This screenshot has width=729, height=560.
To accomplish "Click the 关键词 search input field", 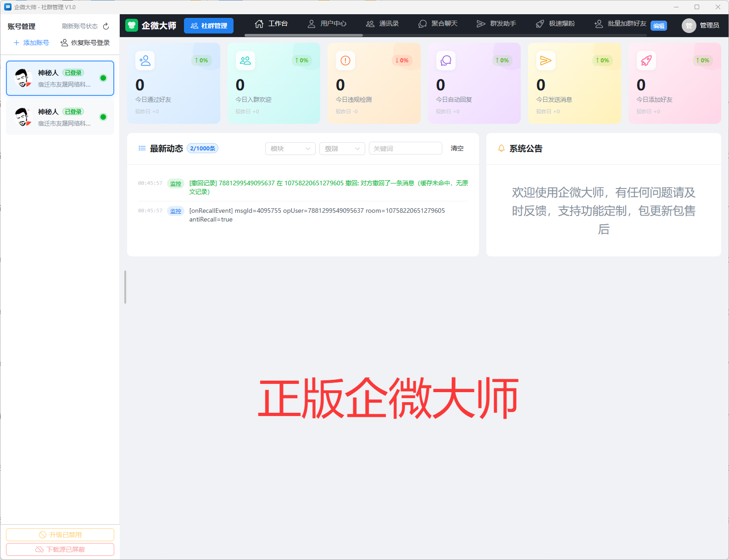I will point(406,149).
